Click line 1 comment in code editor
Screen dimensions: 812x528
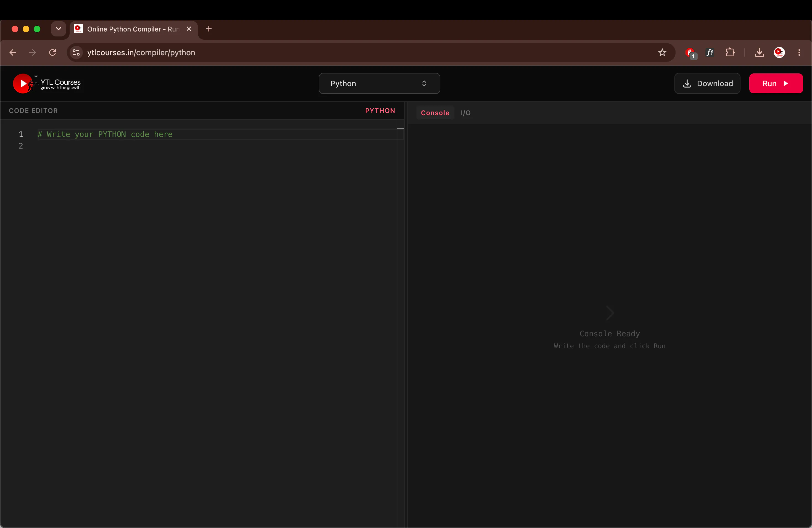105,134
